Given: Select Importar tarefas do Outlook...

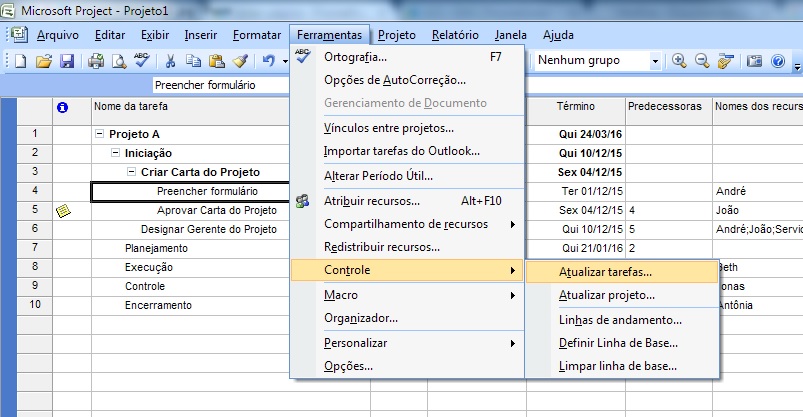Looking at the screenshot, I should (x=407, y=151).
